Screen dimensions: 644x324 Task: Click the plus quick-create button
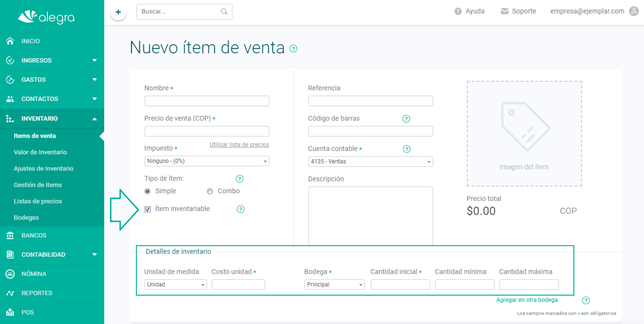pyautogui.click(x=118, y=12)
